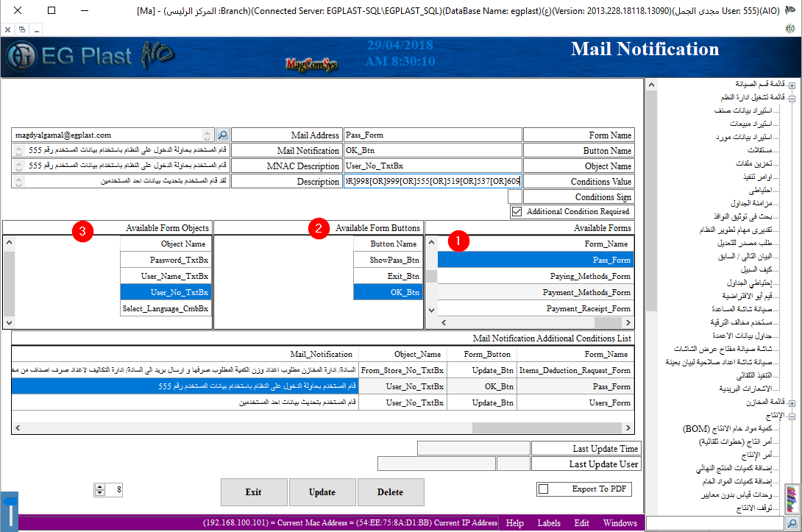Click the colorful stacked-arrows icon beside the tree
The width and height of the screenshot is (802, 532).
tap(792, 499)
